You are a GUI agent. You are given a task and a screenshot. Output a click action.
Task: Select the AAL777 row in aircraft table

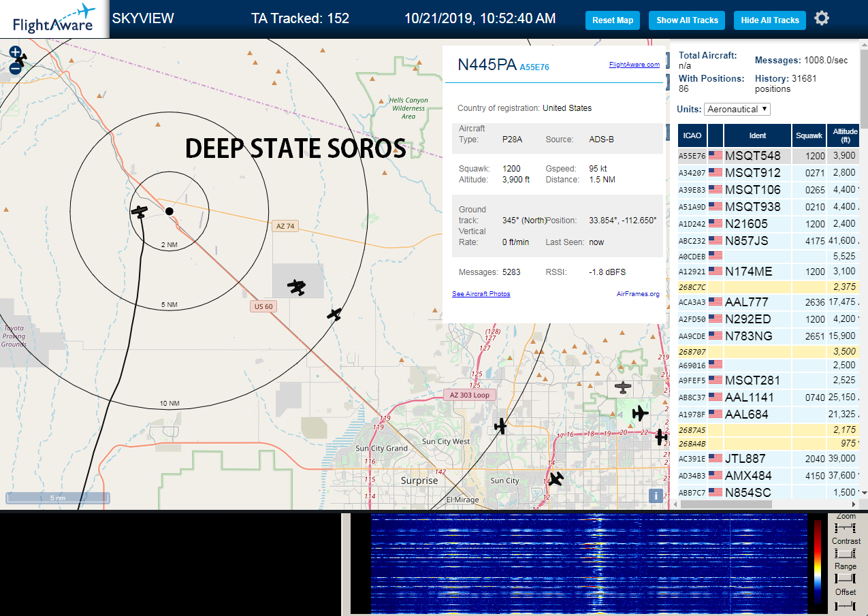769,302
